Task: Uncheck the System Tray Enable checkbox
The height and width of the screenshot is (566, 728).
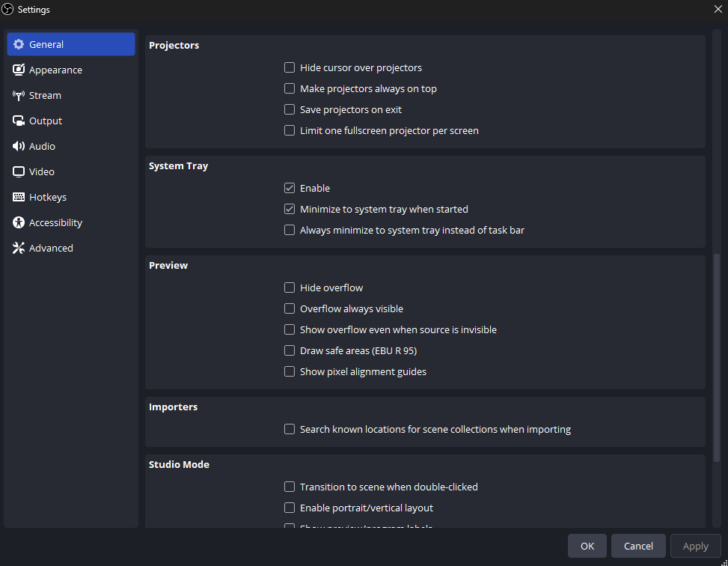Action: pos(290,188)
